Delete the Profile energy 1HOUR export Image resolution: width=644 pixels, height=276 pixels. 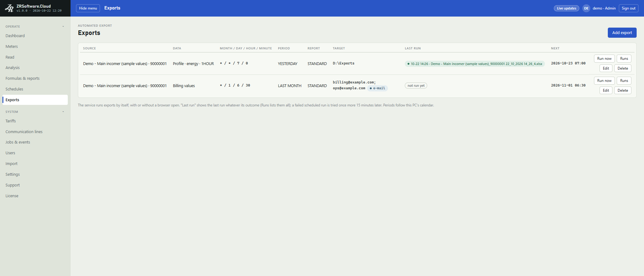pyautogui.click(x=623, y=68)
